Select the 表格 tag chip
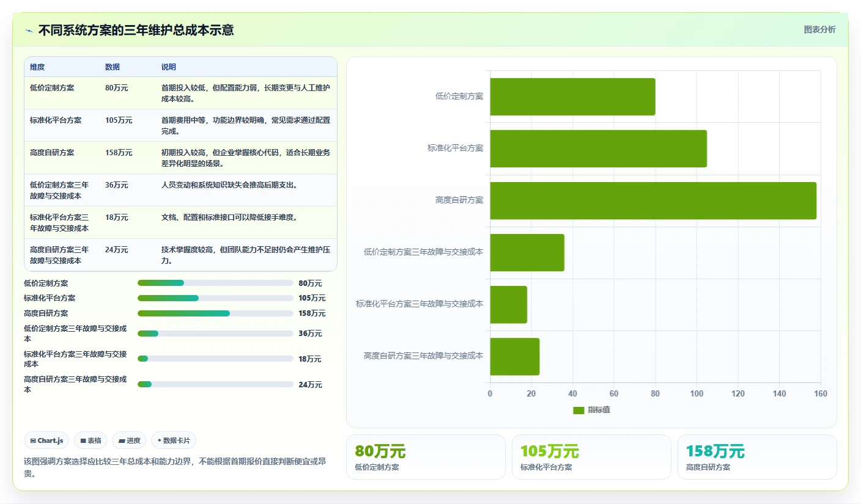Screen dimensions: 861x504 coord(91,440)
